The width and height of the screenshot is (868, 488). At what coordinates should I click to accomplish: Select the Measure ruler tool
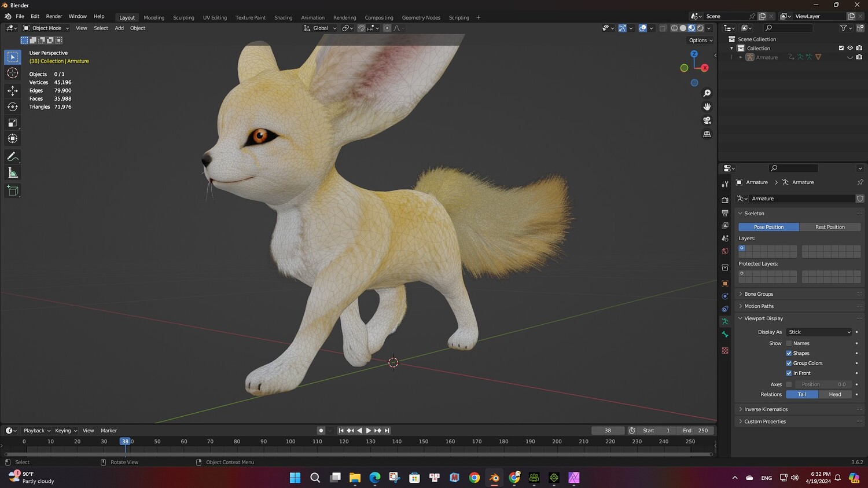pos(12,173)
